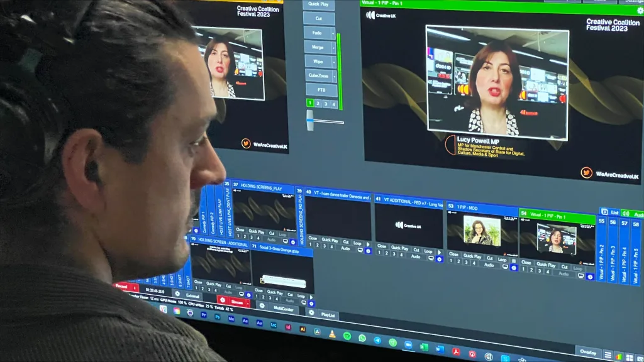Viewport: 644px width, 362px height.
Task: Toggle overlay 1 in the transition panel
Action: pos(310,103)
